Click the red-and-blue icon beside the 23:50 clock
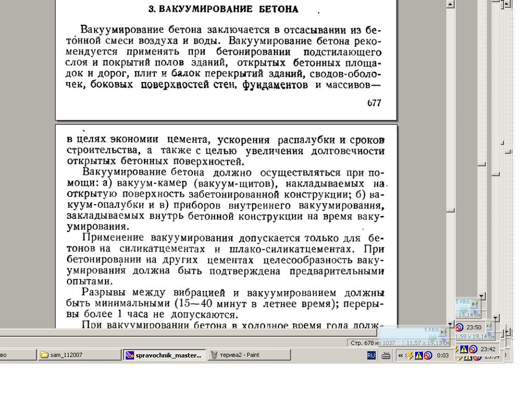Viewport: 532px width, 399px height. tap(459, 327)
